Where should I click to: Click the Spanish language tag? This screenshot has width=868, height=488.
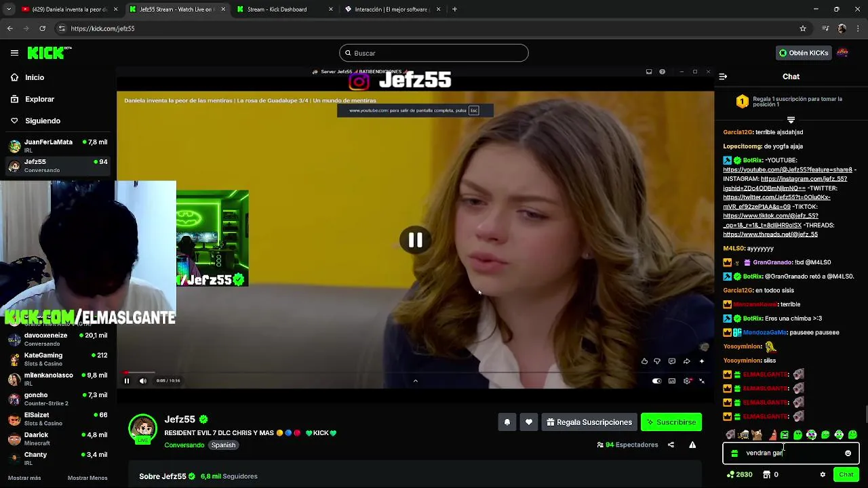[223, 445]
